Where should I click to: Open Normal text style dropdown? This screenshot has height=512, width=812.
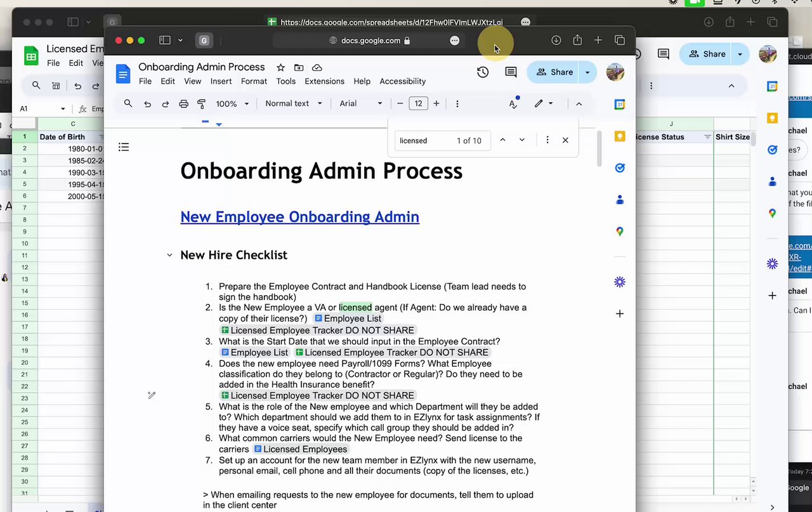point(294,103)
